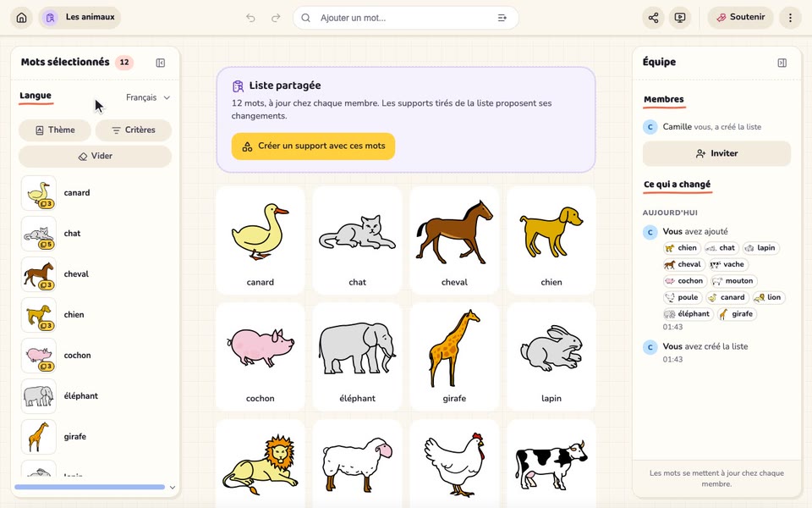Click the Camille member avatar
The width and height of the screenshot is (812, 508).
pos(650,127)
